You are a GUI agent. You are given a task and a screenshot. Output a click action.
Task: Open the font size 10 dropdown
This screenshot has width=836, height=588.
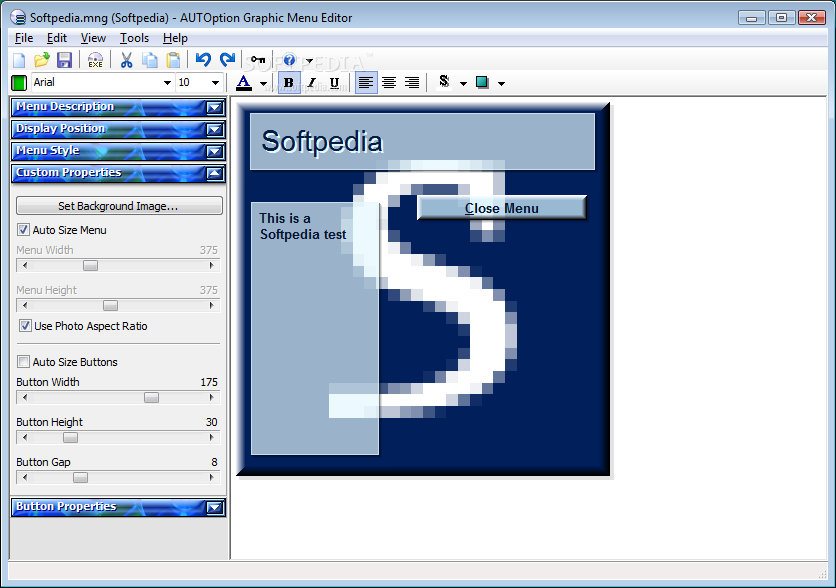[215, 83]
